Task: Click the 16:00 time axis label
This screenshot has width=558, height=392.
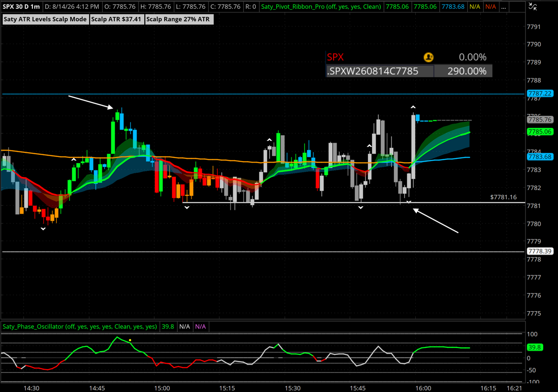Action: pos(423,388)
